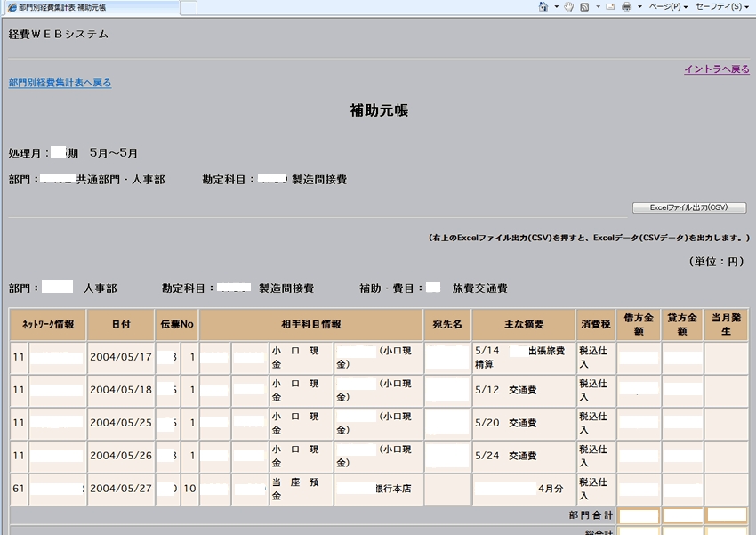Click the 5/24 交通費 summary cell
This screenshot has height=535, width=756.
(x=524, y=456)
